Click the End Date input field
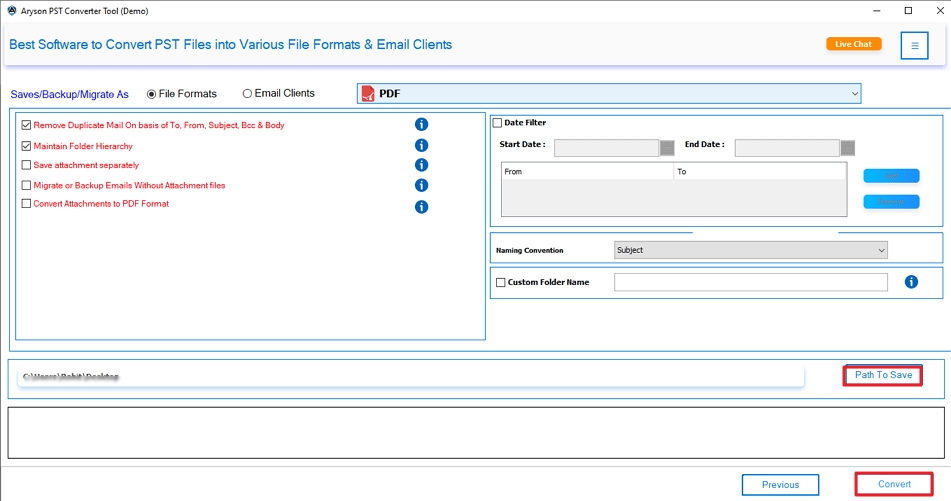This screenshot has width=951, height=501. [x=787, y=148]
